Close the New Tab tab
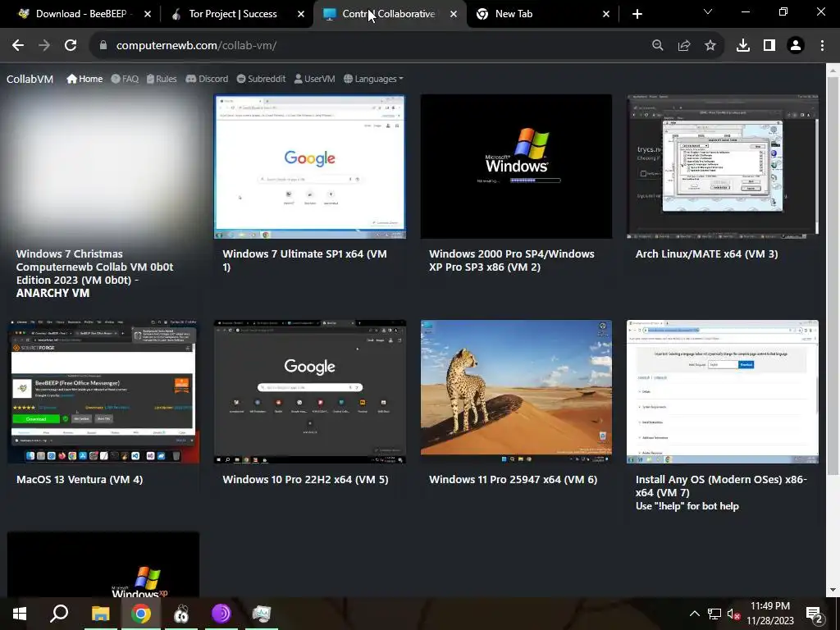840x630 pixels. [x=606, y=14]
